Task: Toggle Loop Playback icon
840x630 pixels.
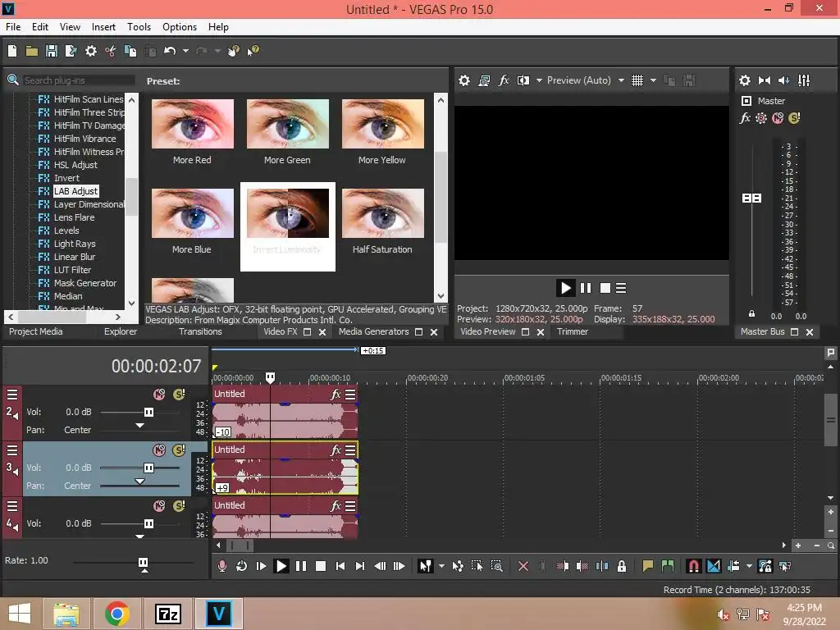Action: click(242, 566)
